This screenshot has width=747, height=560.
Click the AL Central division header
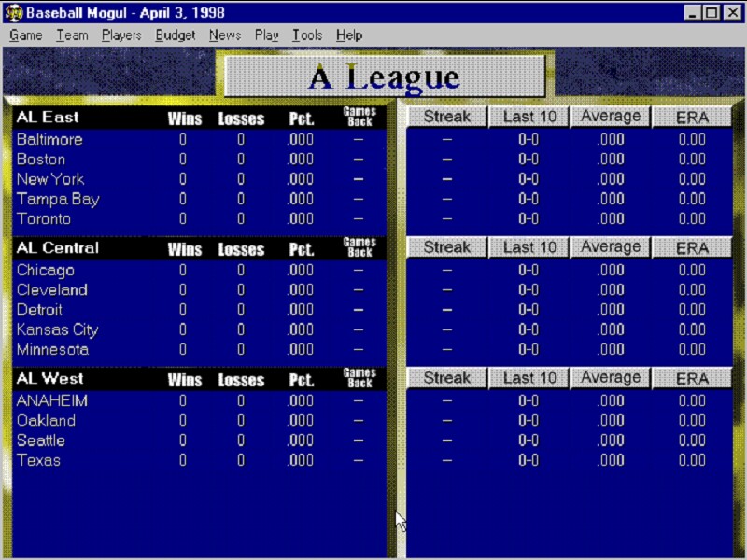[x=58, y=247]
